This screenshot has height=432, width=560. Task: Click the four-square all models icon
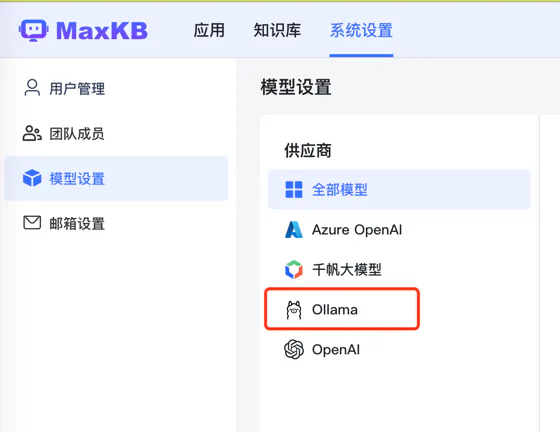pos(294,190)
